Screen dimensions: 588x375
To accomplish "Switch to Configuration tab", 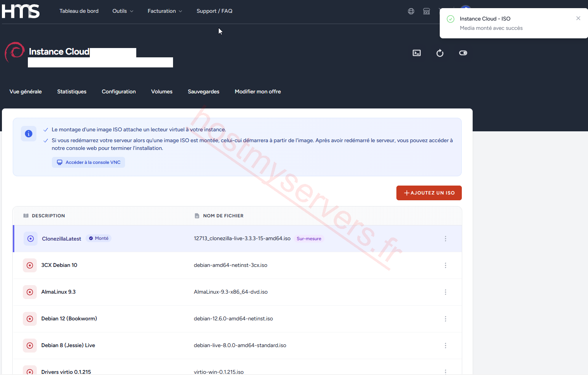I will pos(119,92).
